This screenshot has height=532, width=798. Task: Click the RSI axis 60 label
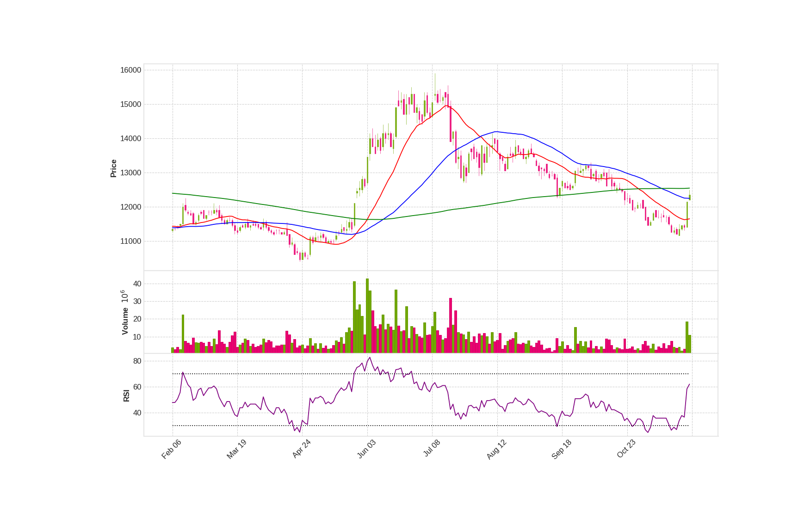point(137,387)
